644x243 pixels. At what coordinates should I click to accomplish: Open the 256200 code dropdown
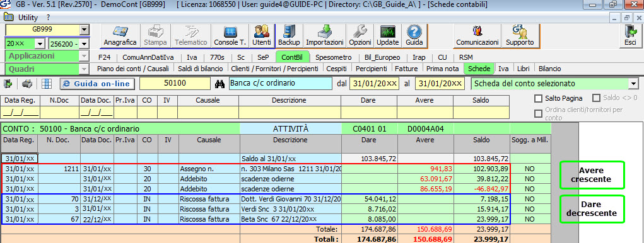(84, 43)
